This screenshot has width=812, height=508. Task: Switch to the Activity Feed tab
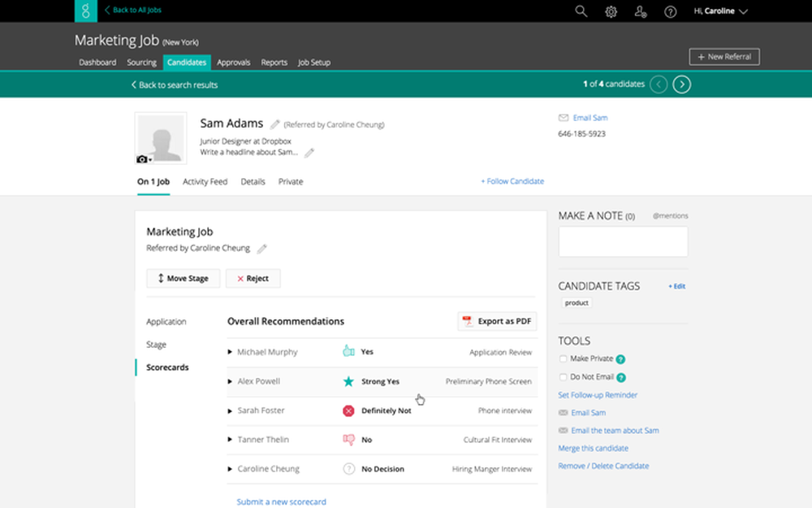coord(205,181)
